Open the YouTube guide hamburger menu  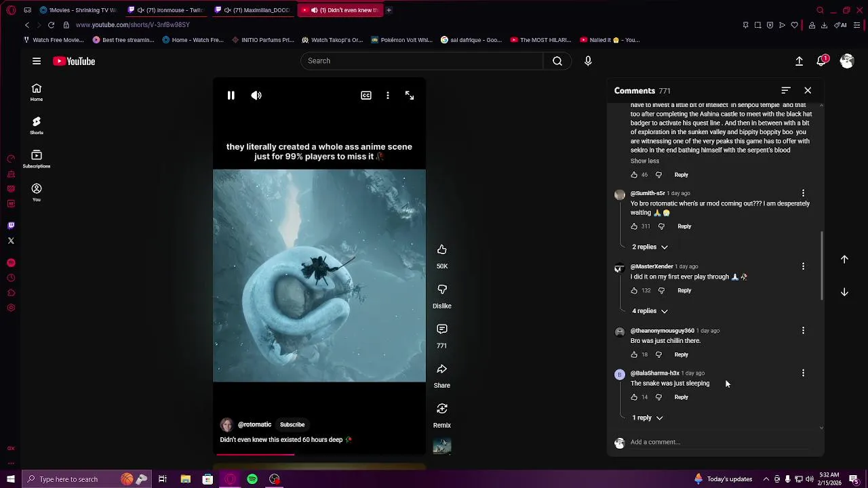click(x=37, y=61)
